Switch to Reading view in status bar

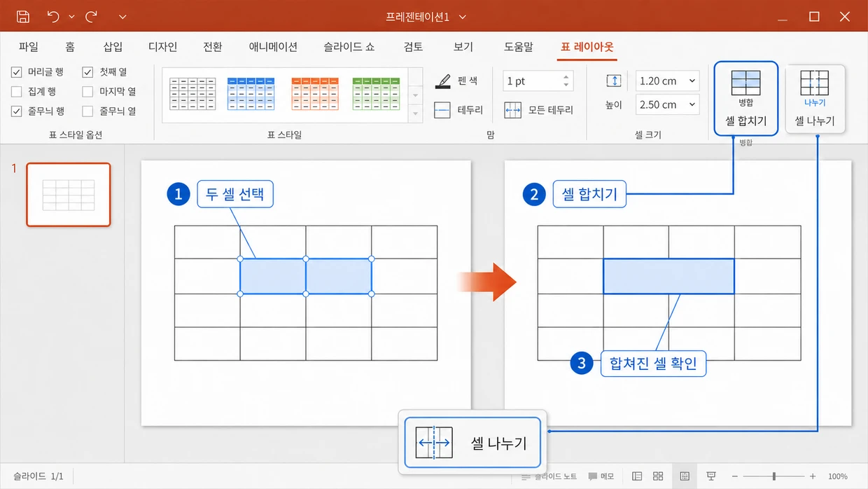pos(685,476)
